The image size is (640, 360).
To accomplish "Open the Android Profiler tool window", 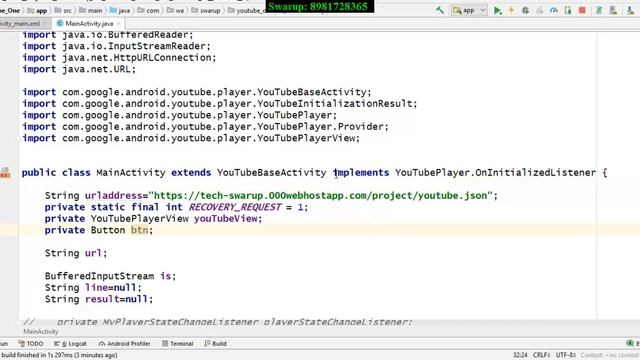I will click(124, 344).
